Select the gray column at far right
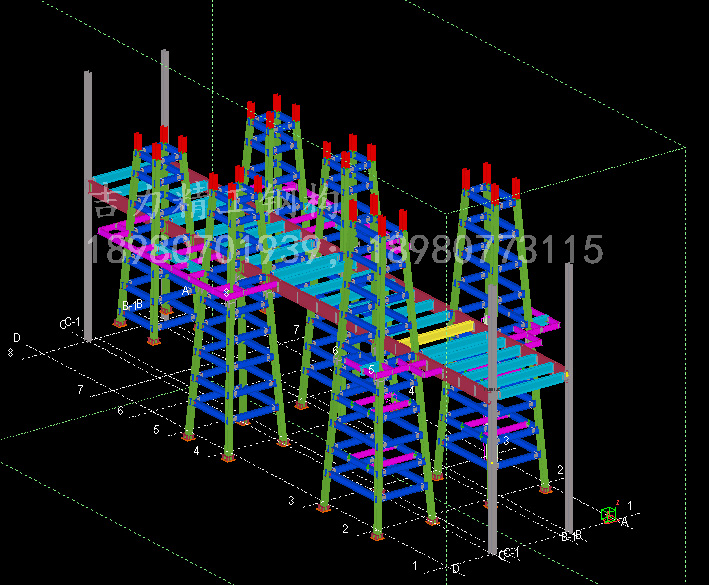The width and height of the screenshot is (709, 585). 569,400
